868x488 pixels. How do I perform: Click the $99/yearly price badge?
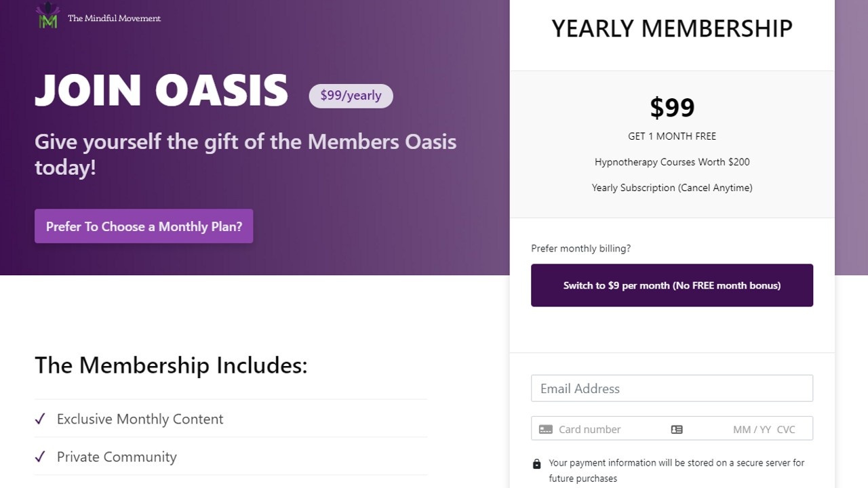click(351, 96)
